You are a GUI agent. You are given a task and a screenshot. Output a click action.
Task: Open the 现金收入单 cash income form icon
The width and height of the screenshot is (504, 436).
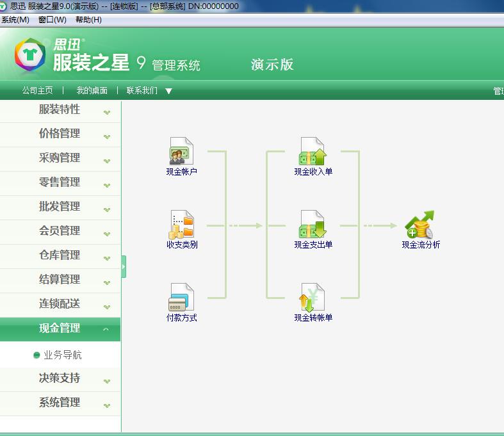[x=313, y=151]
